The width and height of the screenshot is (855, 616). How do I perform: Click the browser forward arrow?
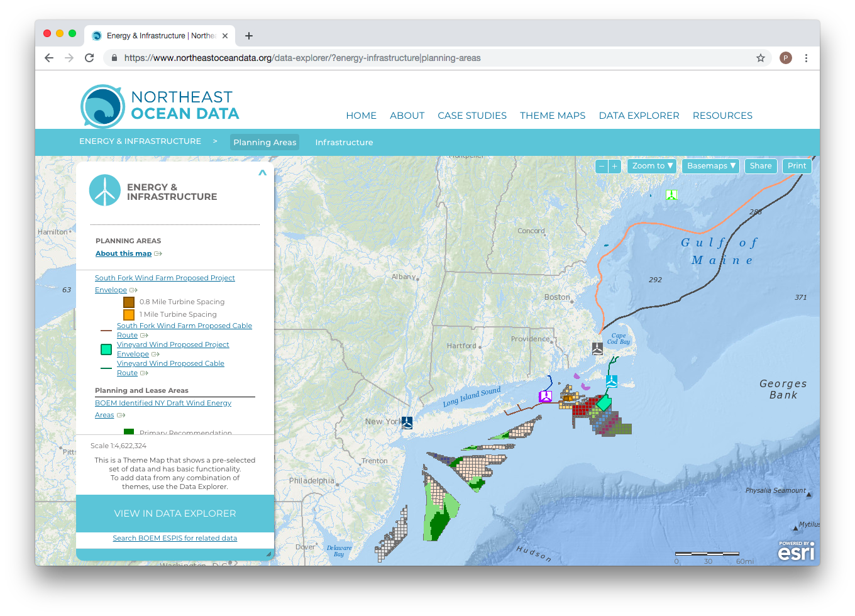(x=69, y=58)
